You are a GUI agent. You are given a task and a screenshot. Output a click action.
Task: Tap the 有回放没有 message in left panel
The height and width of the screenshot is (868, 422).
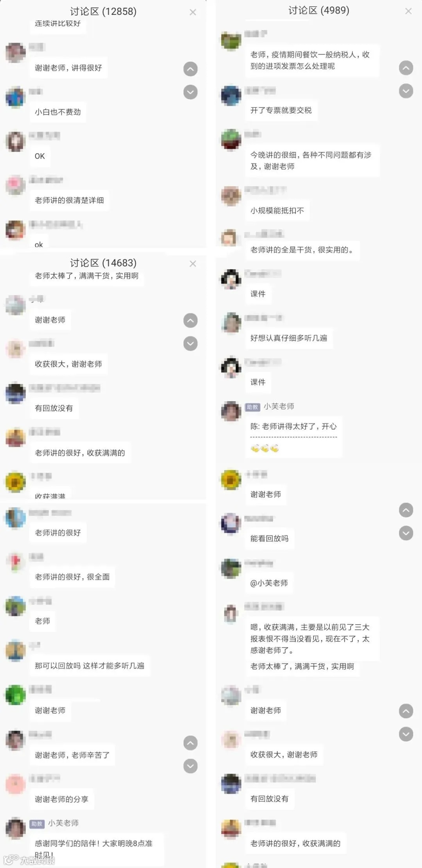pyautogui.click(x=54, y=408)
